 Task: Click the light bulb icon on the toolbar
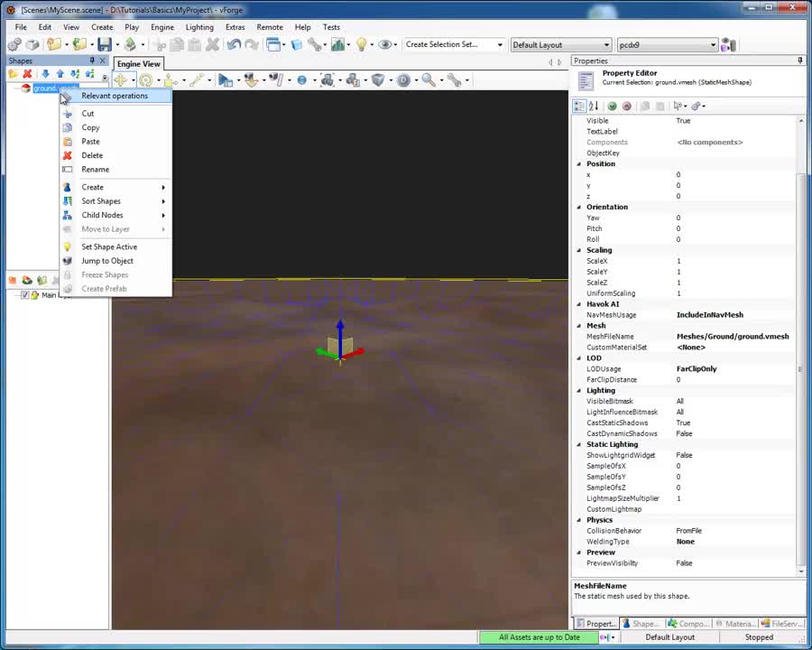(x=363, y=44)
